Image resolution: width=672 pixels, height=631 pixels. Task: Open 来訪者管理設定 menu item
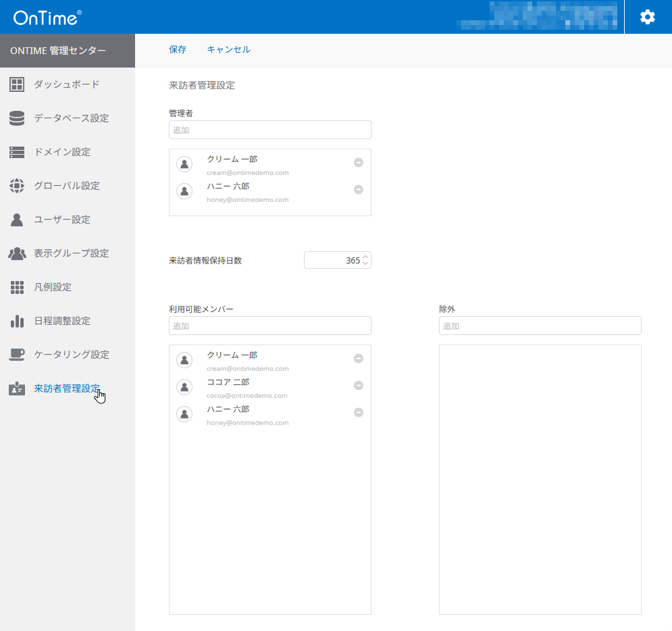[x=68, y=388]
